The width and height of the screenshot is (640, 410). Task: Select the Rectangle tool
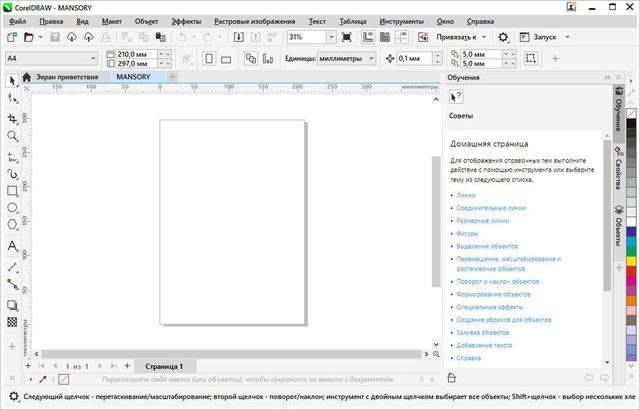[12, 190]
